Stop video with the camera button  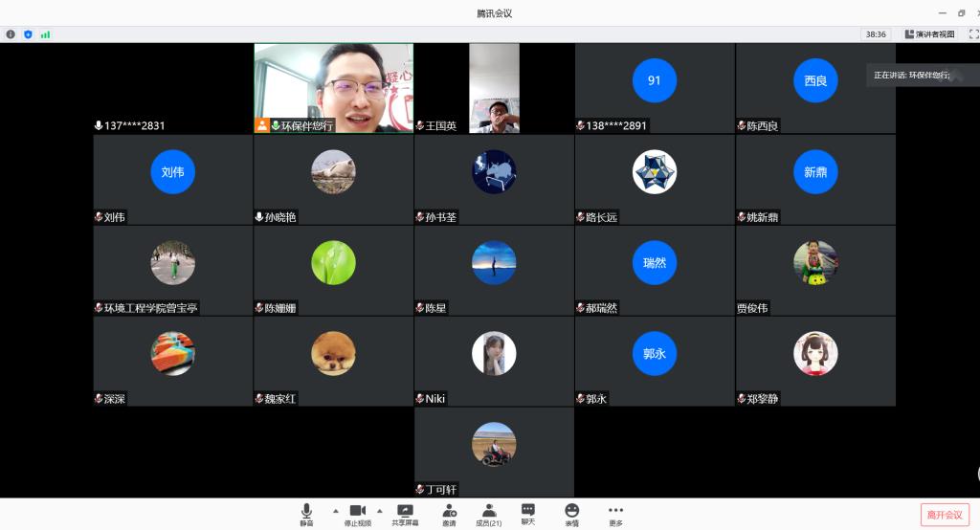point(358,512)
